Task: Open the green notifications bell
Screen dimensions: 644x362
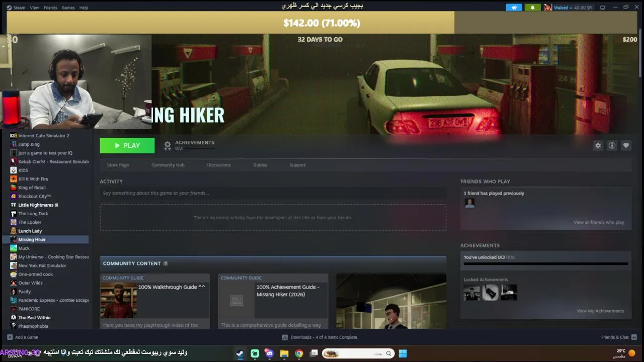Action: point(532,8)
